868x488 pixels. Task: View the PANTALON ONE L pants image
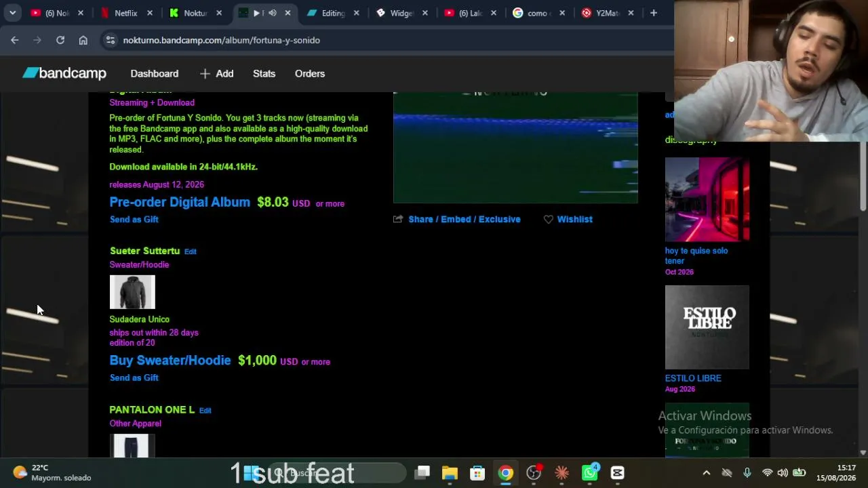(132, 446)
